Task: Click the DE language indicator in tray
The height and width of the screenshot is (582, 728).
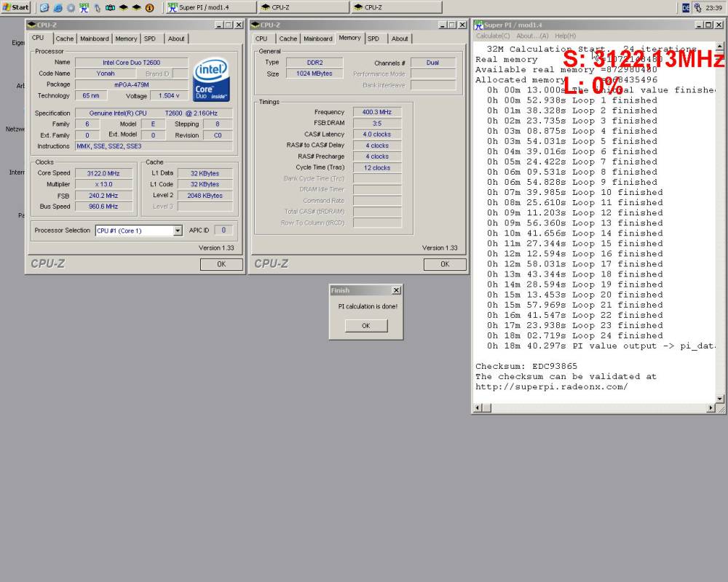Action: (x=686, y=7)
